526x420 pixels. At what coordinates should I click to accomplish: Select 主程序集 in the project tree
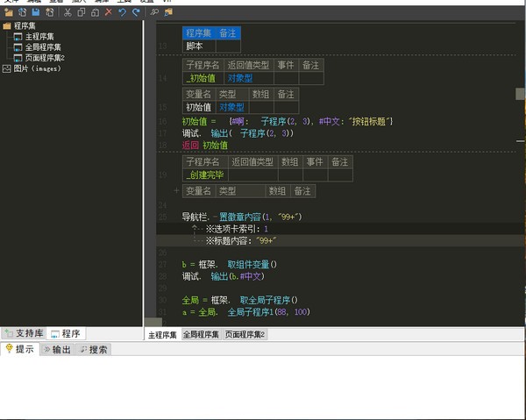(x=39, y=37)
